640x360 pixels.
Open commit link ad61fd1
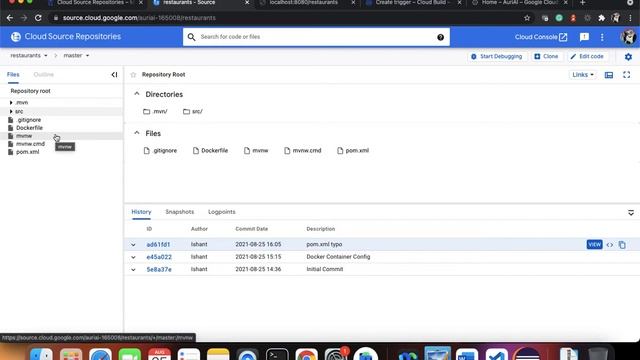[158, 244]
